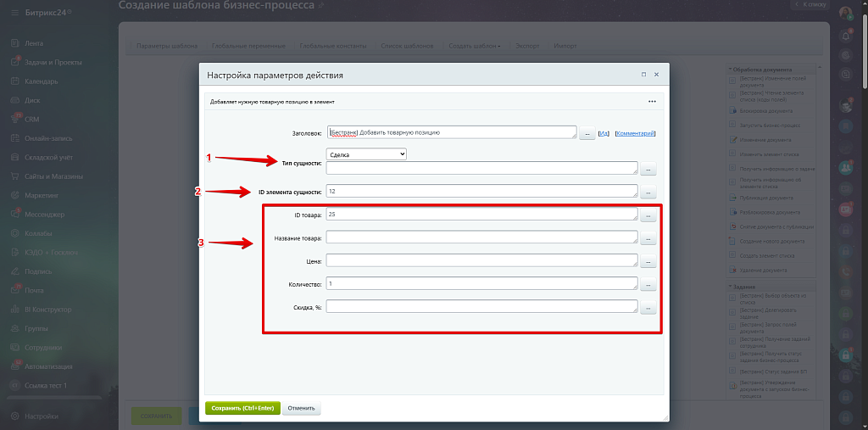The height and width of the screenshot is (430, 868).
Task: Expand the Создать шаблон dropdown menu
Action: pos(474,45)
